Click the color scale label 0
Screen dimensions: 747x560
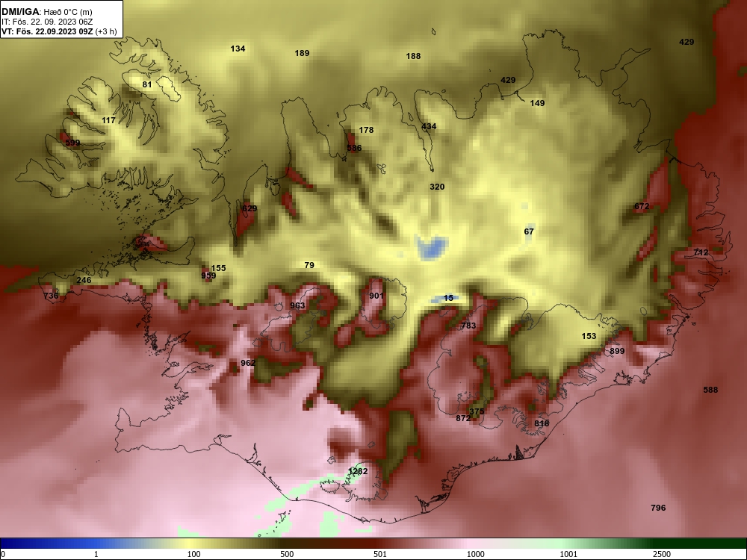click(3, 554)
